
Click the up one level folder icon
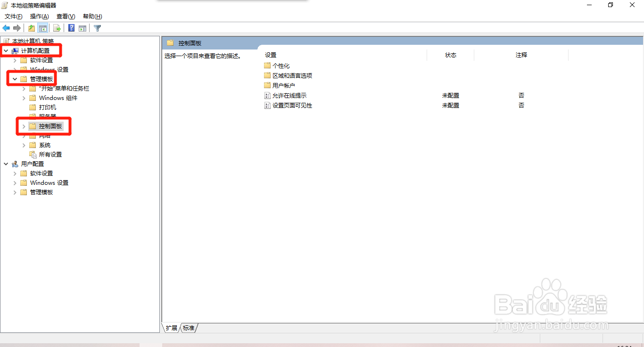coord(31,28)
